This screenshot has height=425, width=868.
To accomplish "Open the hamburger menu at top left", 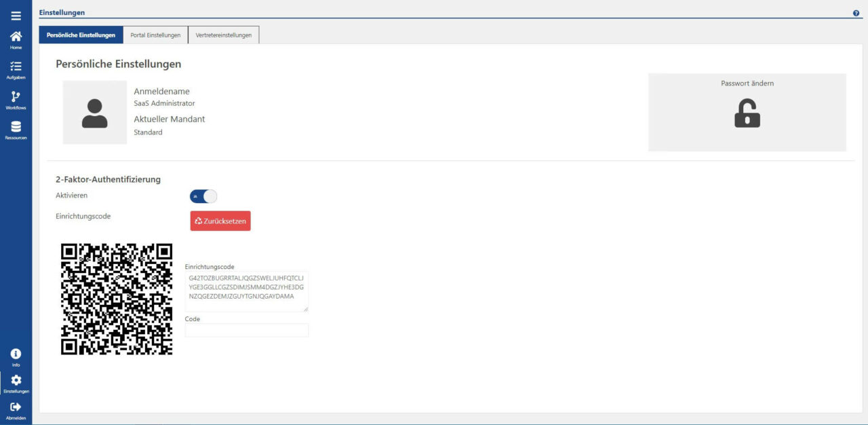I will click(16, 15).
